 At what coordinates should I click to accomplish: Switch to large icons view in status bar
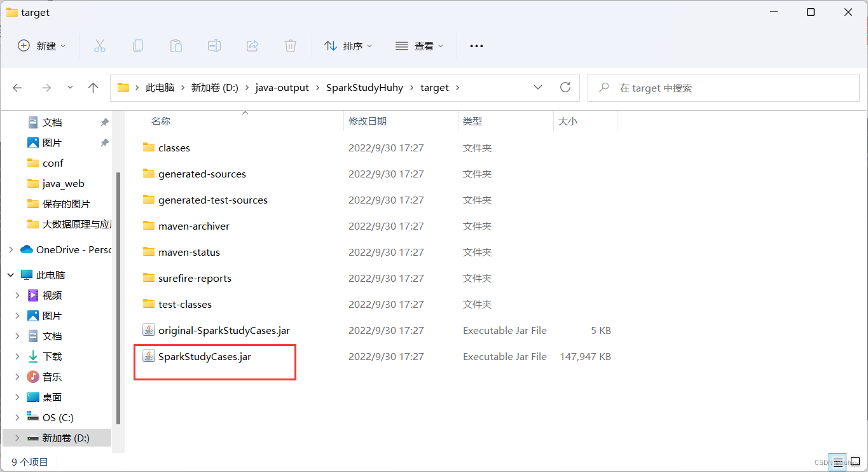856,462
